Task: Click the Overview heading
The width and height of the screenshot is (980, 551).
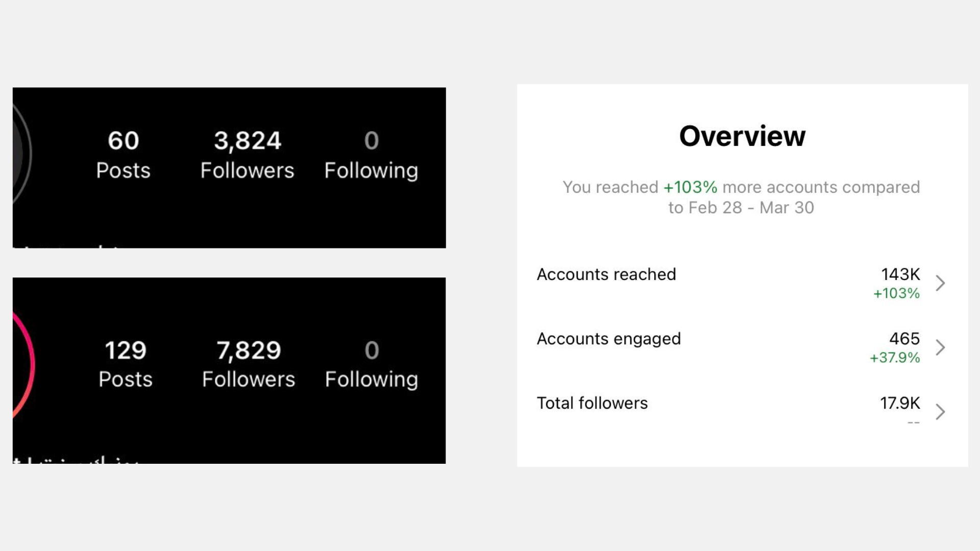Action: (742, 136)
